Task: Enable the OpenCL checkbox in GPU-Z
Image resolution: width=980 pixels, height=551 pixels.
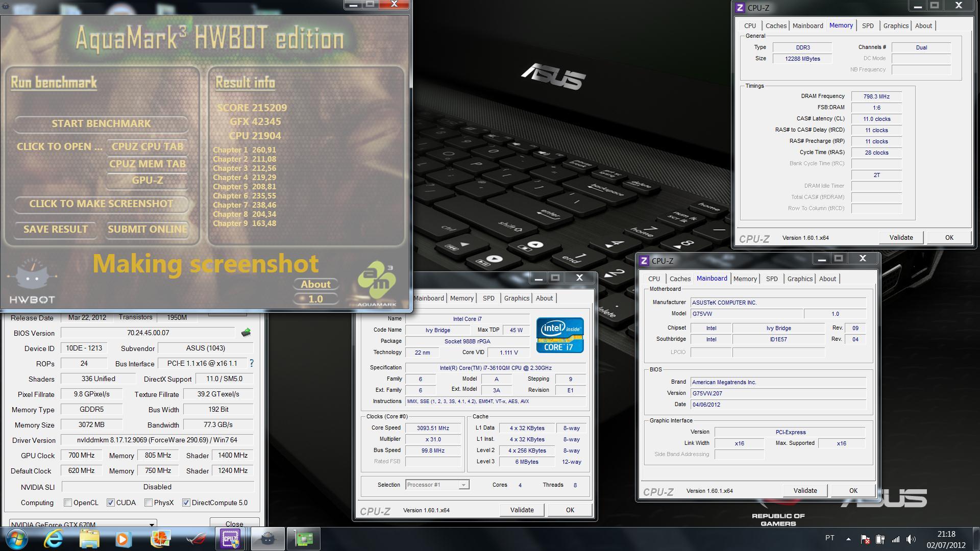Action: point(68,503)
